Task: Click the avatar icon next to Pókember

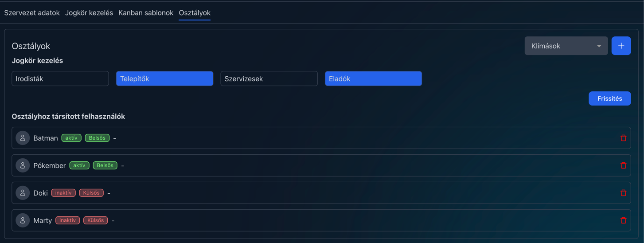Action: (23, 165)
